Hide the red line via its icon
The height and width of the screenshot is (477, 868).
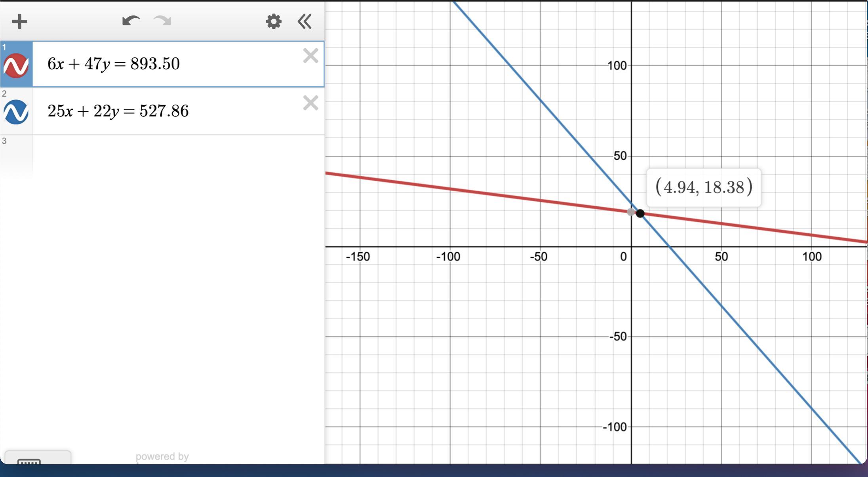coord(16,65)
